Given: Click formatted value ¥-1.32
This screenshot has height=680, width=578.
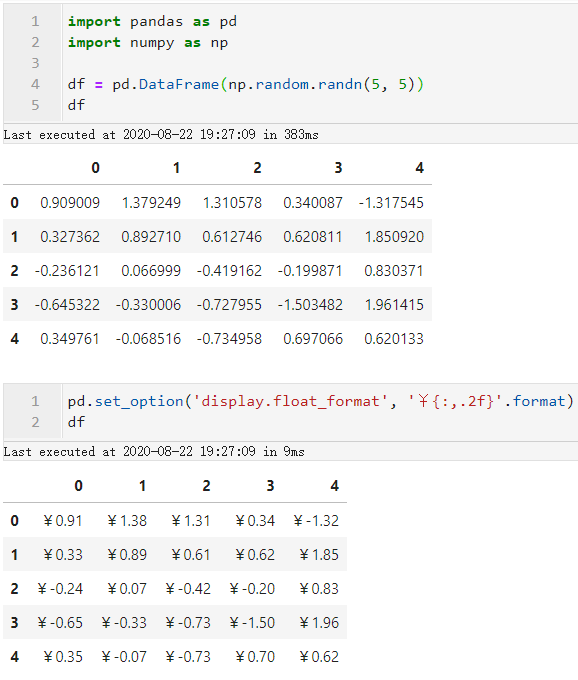Looking at the screenshot, I should tap(316, 520).
